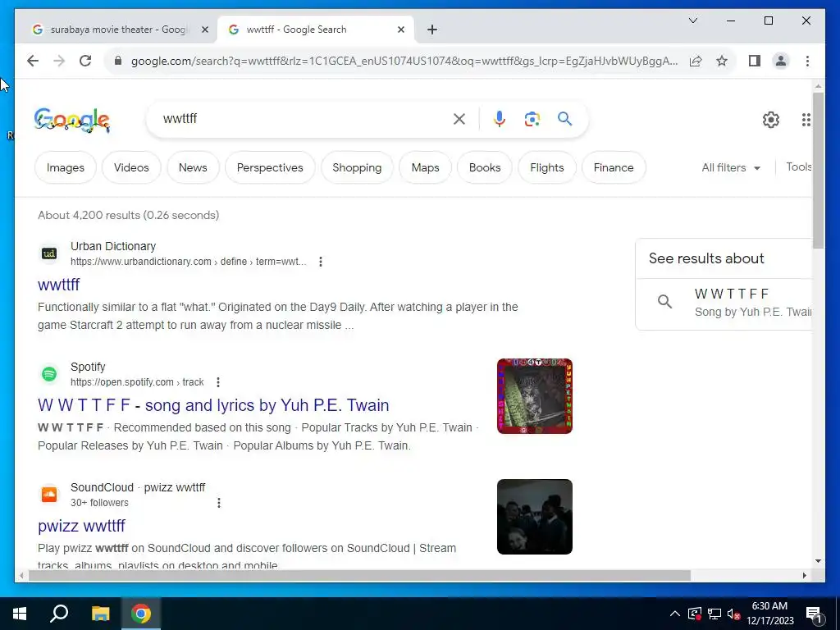Open a new tab

click(x=432, y=30)
